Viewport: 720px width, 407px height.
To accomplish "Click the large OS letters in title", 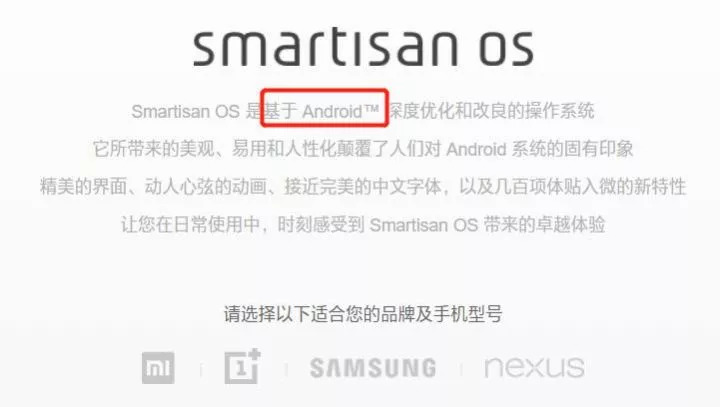I will (x=507, y=49).
